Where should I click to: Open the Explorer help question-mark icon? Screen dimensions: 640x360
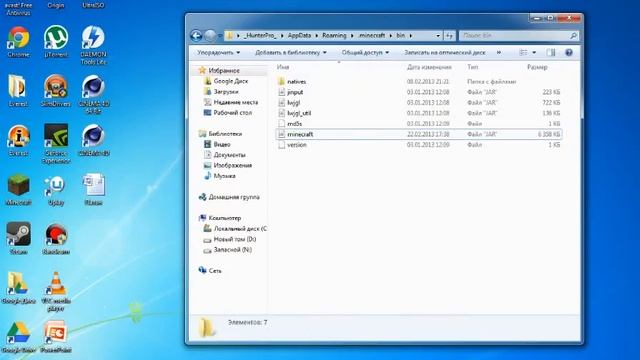[x=569, y=53]
